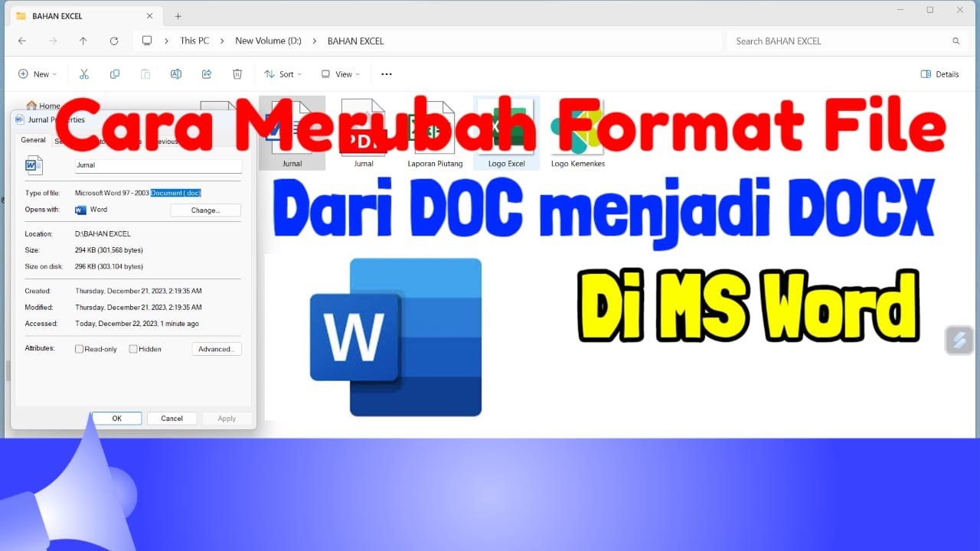Confirm Properties with OK
The image size is (980, 551).
click(x=116, y=419)
